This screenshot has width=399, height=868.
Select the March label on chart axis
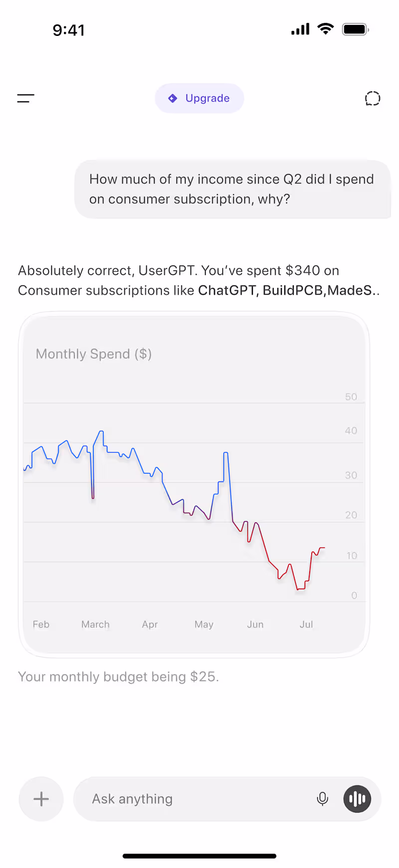[95, 624]
